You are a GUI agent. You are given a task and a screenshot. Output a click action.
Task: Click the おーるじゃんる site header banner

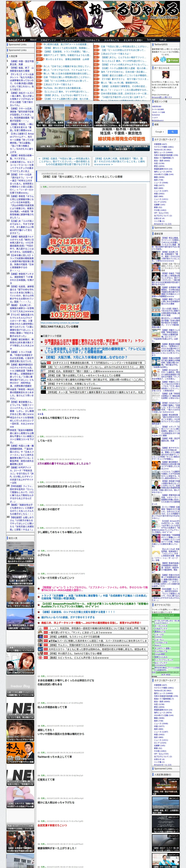[93, 19]
